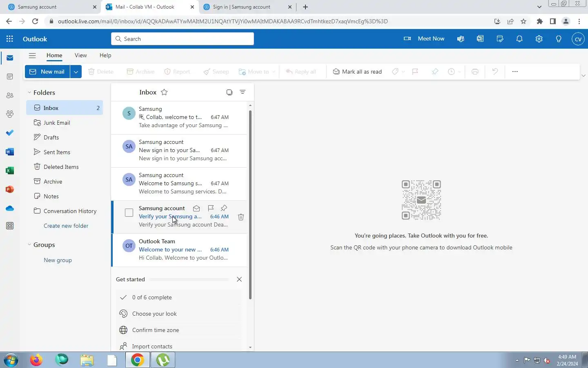
Task: Delete the Verify your Samsung account message
Action: tap(241, 217)
